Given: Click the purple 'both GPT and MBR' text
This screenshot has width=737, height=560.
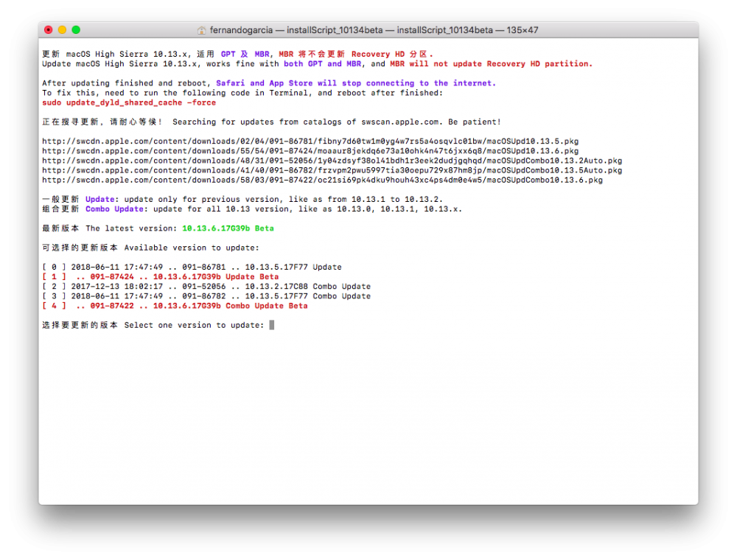Looking at the screenshot, I should click(x=323, y=64).
